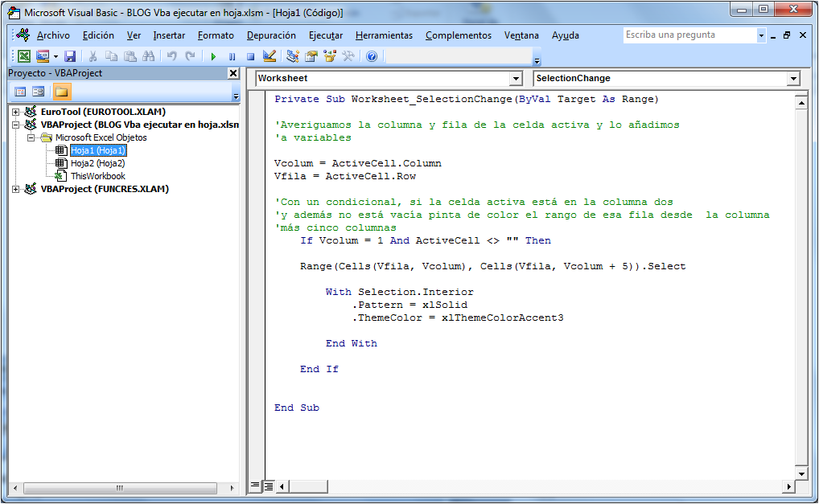819x504 pixels.
Task: Toggle folders view in the Project panel
Action: pos(61,92)
